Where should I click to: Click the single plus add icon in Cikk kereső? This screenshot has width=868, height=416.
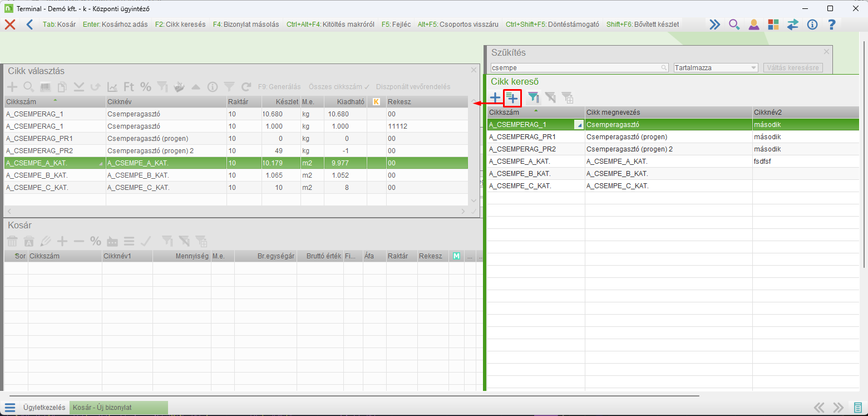tap(495, 98)
